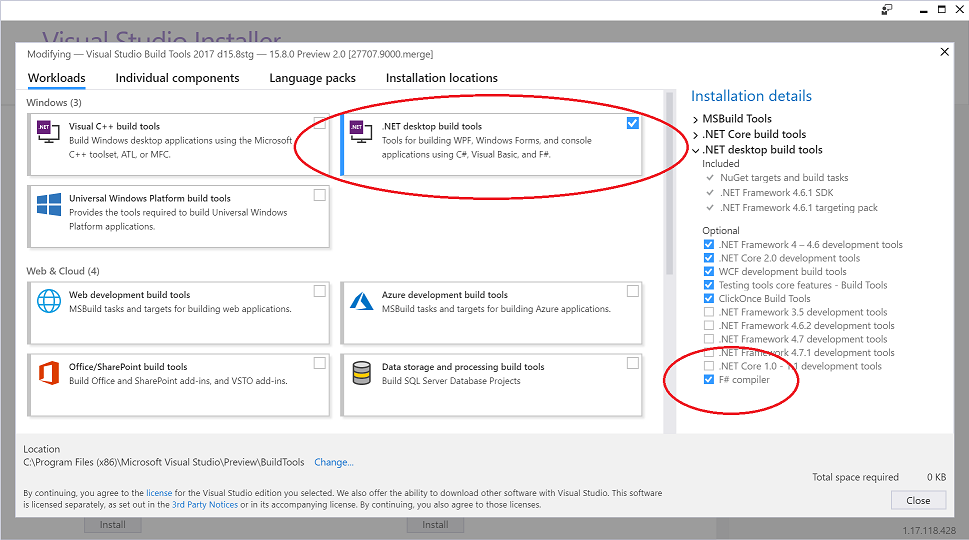The image size is (969, 540).
Task: Enable Universal Windows Platform build tools
Action: 319,195
